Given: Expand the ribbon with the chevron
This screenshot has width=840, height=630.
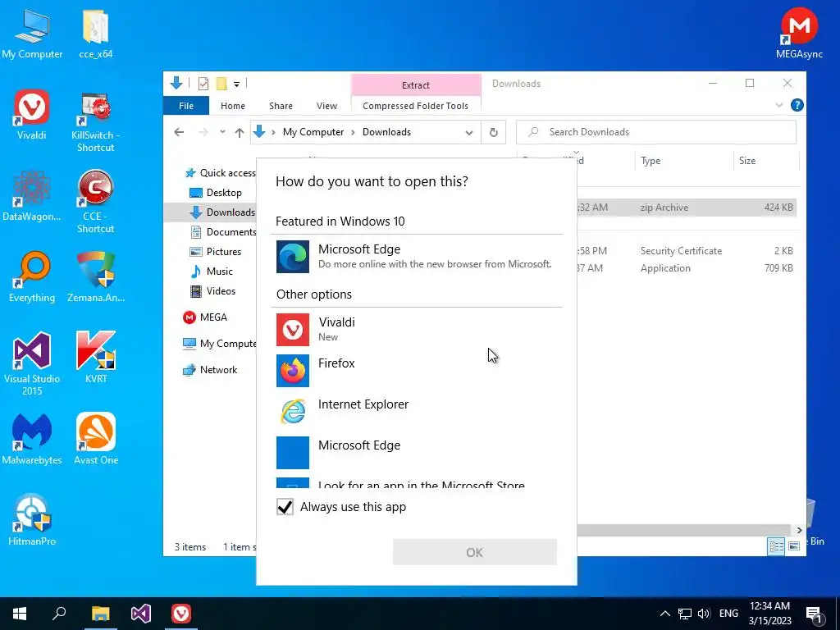Looking at the screenshot, I should click(779, 106).
